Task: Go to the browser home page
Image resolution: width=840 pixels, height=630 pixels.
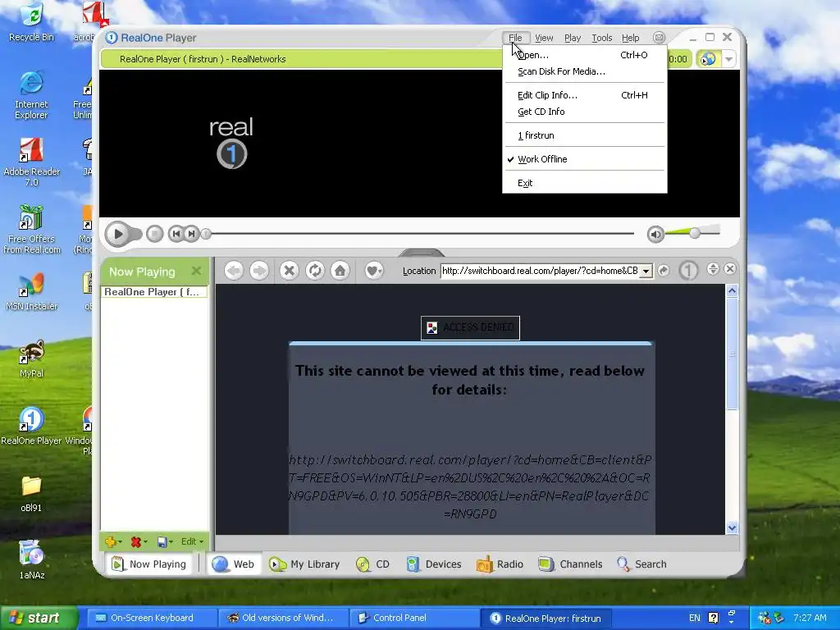Action: (340, 271)
